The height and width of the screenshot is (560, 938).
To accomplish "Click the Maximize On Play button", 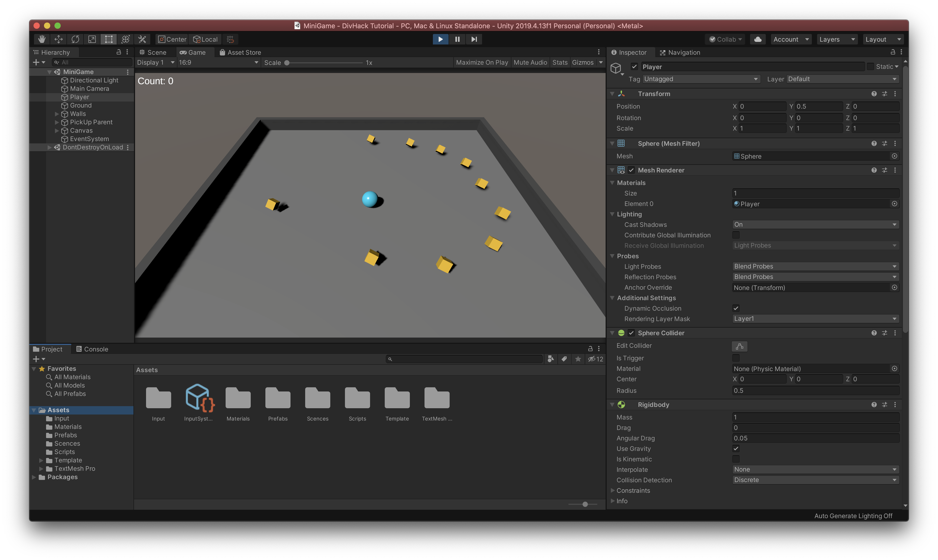I will point(482,63).
